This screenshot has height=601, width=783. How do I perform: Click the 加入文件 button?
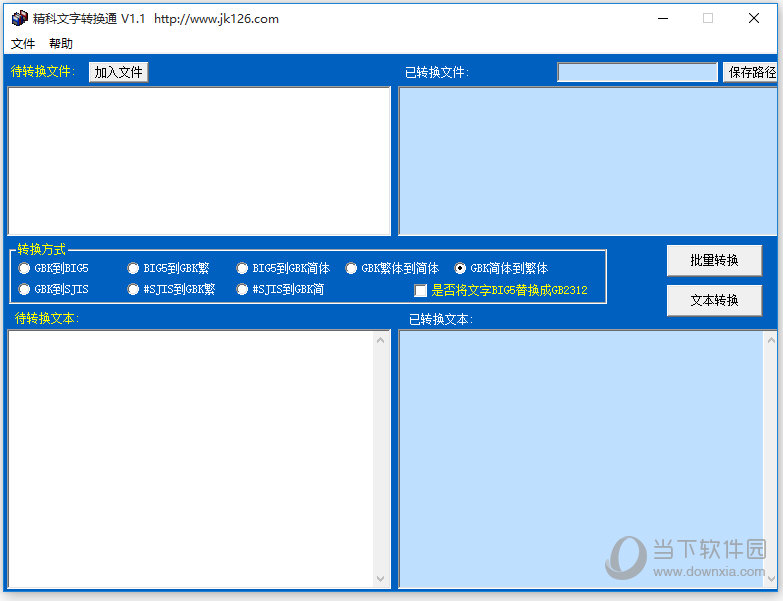tap(118, 72)
